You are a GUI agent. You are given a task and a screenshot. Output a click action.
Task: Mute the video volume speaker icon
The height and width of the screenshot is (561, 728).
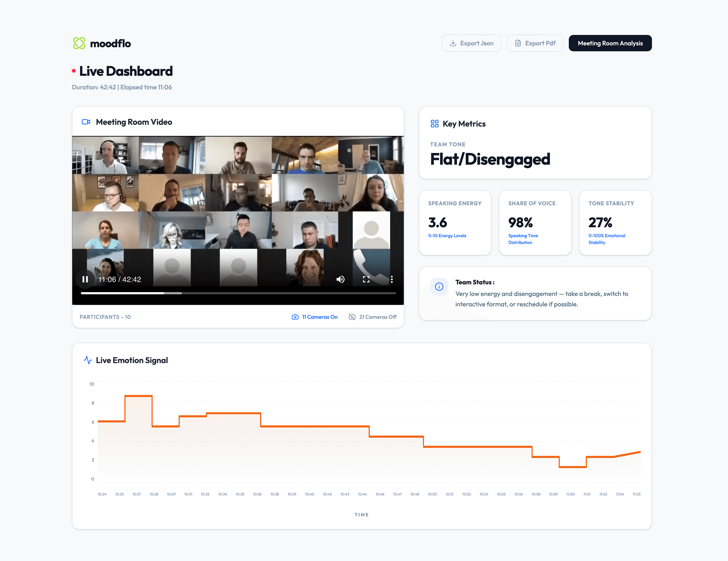pos(340,279)
